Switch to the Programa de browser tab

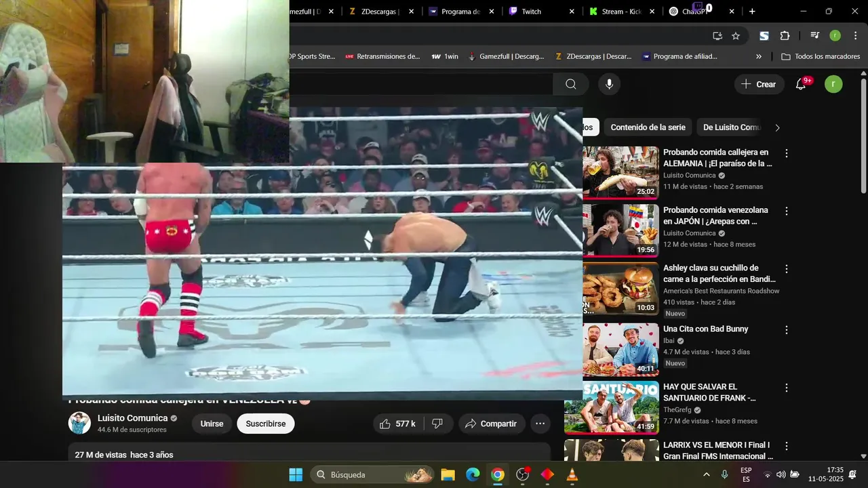pos(461,12)
